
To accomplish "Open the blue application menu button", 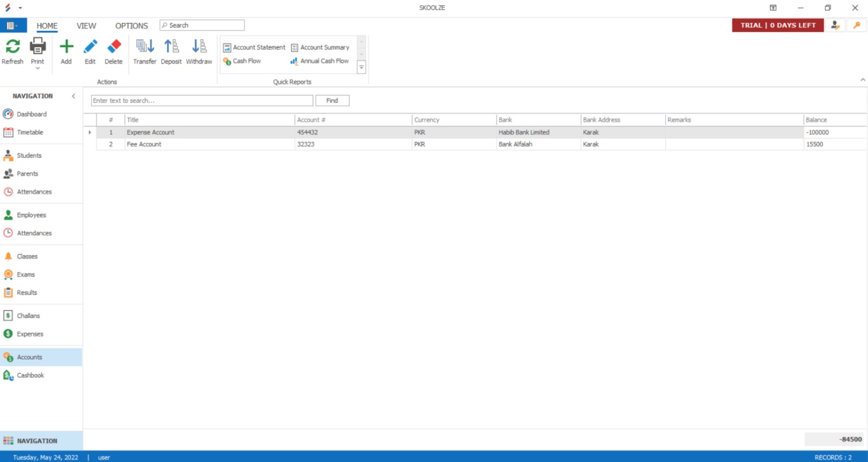I will click(13, 25).
